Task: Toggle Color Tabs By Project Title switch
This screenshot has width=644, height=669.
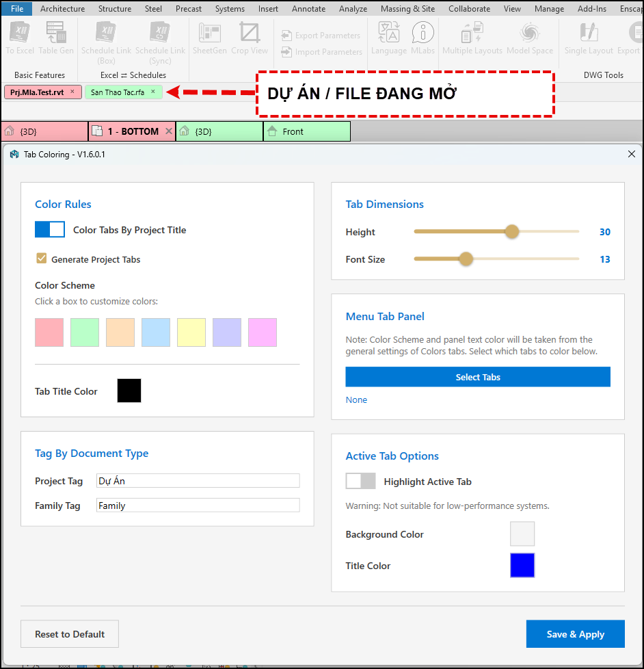Action: 50,229
